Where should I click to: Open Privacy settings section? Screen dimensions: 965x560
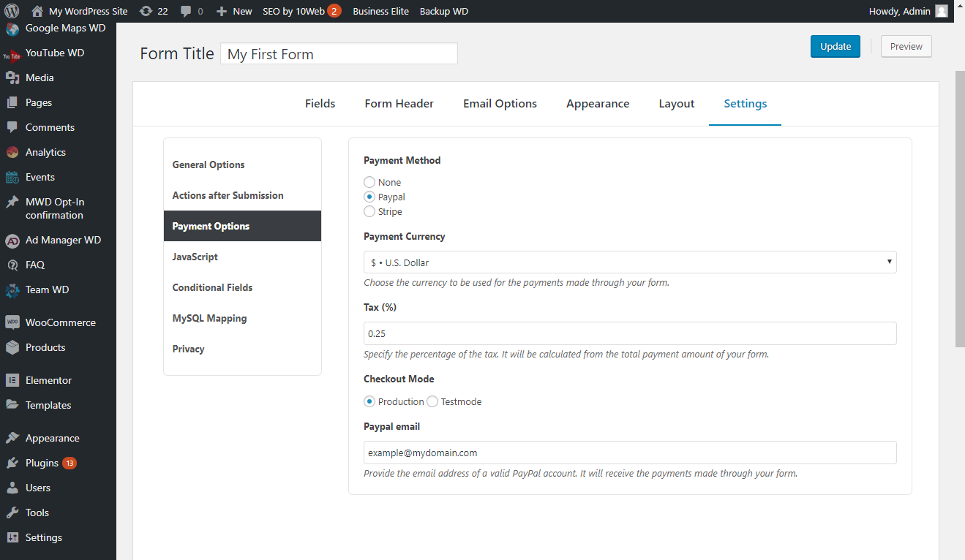pyautogui.click(x=242, y=349)
